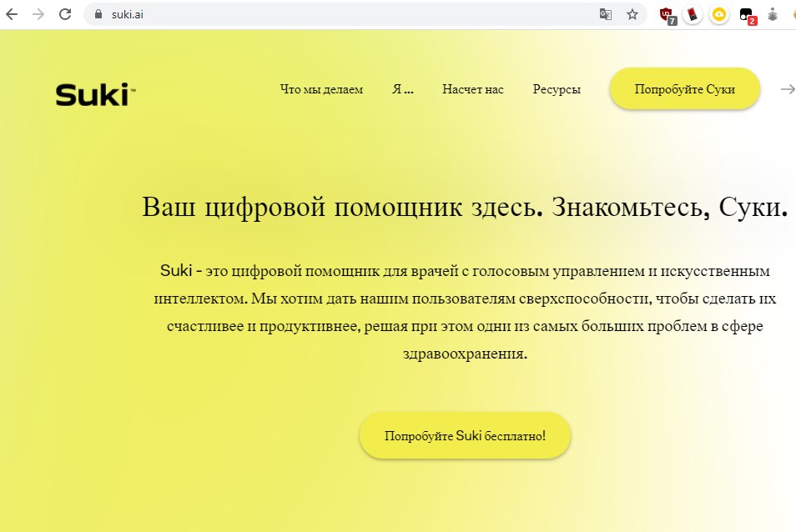Viewport: 796px width, 532px height.
Task: Open the red-and-black card extension icon
Action: 693,14
